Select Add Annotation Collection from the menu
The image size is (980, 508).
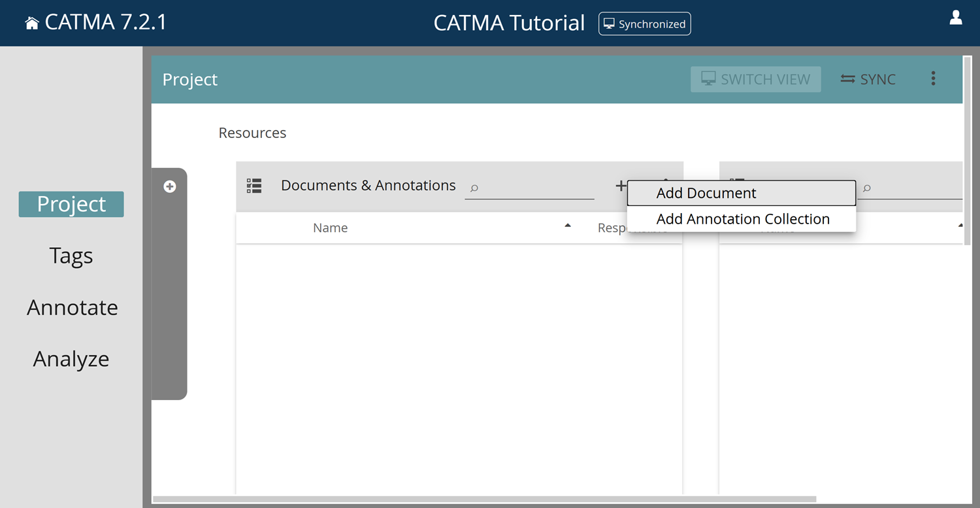pyautogui.click(x=742, y=219)
